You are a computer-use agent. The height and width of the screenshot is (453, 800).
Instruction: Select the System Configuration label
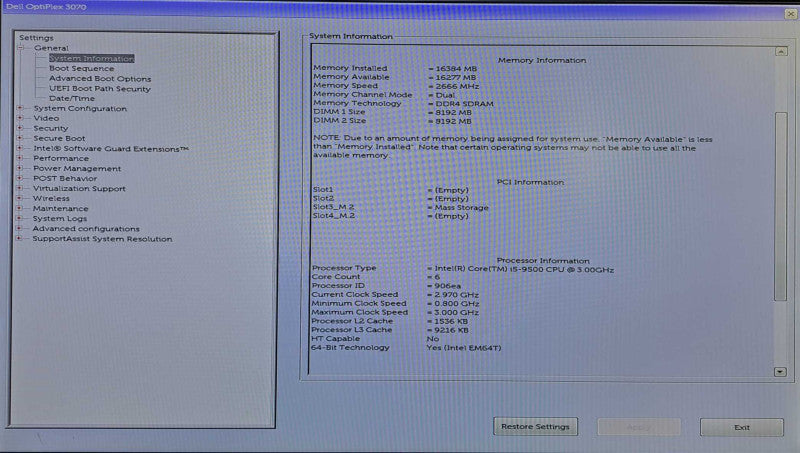pyautogui.click(x=80, y=108)
